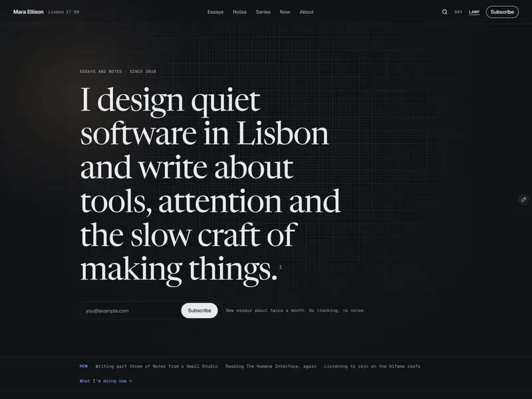Click 'ESSAYS AND NOTES · SINCE 2019' label
Viewport: 532px width, 399px height.
point(118,72)
